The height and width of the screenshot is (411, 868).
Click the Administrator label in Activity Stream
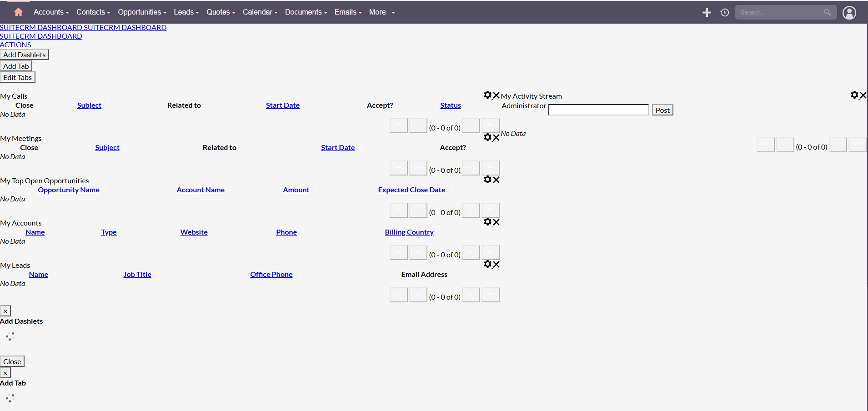tap(524, 105)
